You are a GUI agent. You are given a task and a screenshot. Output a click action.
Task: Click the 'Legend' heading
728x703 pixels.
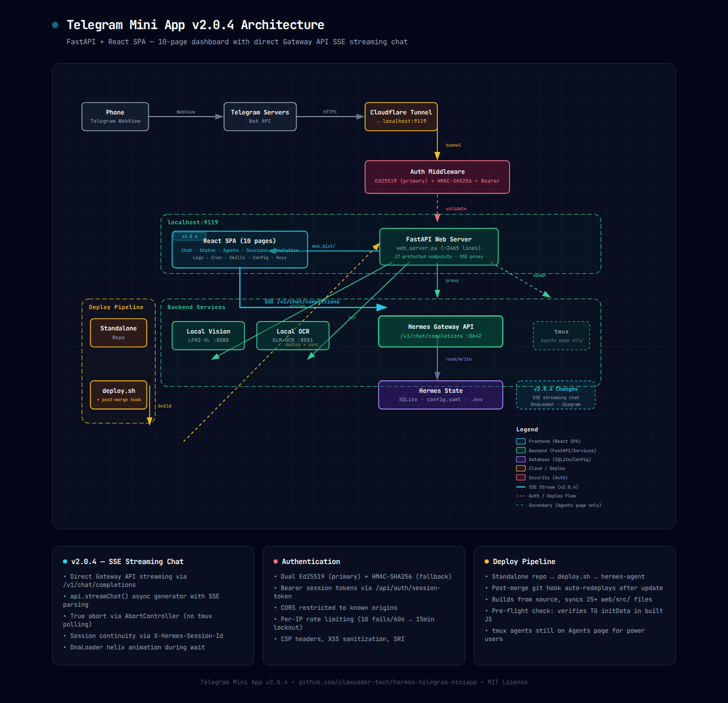pos(527,429)
